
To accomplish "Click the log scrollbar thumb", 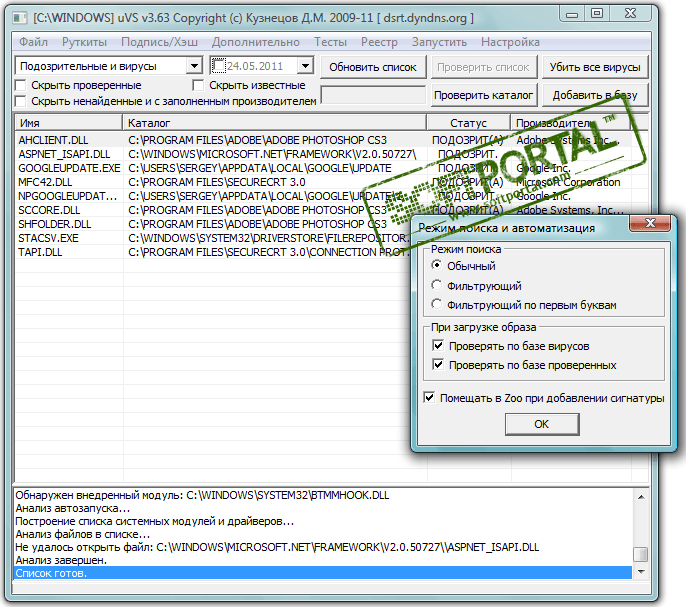I will pos(641,554).
